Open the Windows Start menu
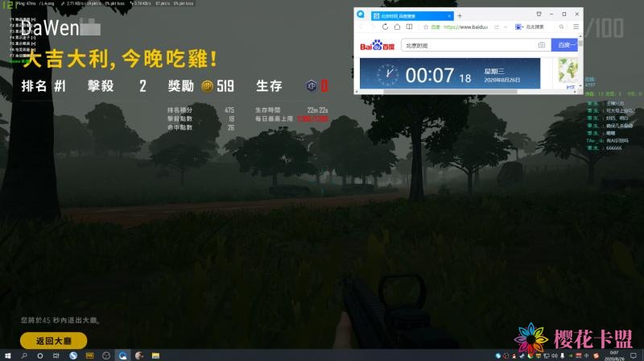The image size is (644, 361). point(7,355)
